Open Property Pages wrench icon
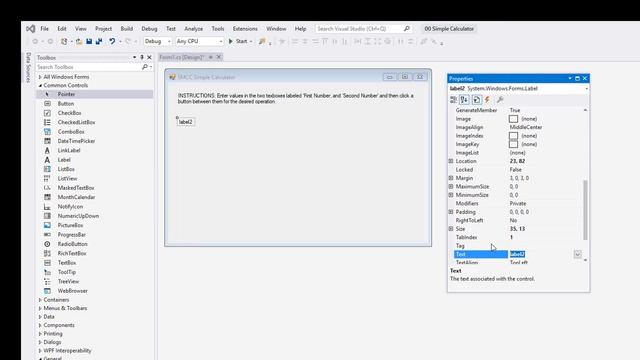The width and height of the screenshot is (640, 360). 500,100
